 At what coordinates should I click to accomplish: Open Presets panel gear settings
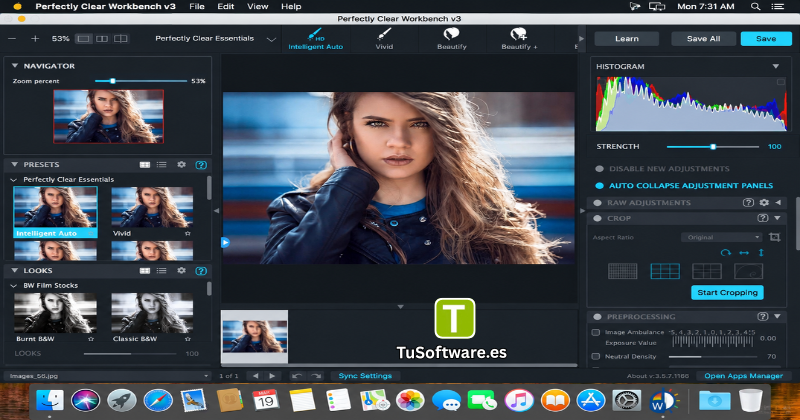pos(181,165)
